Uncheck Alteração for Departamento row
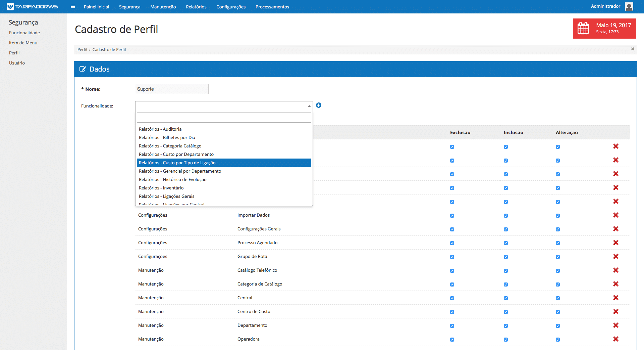Image resolution: width=644 pixels, height=350 pixels. pyautogui.click(x=558, y=326)
